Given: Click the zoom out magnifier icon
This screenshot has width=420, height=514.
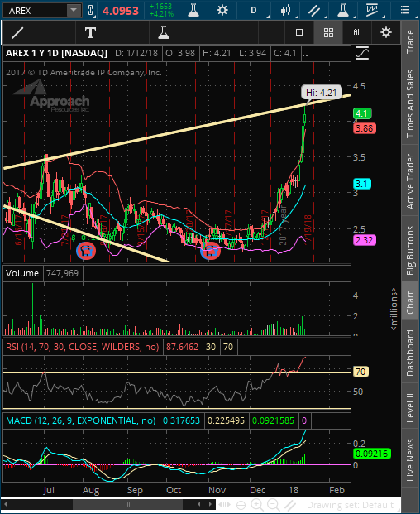Looking at the screenshot, I should pos(274,505).
